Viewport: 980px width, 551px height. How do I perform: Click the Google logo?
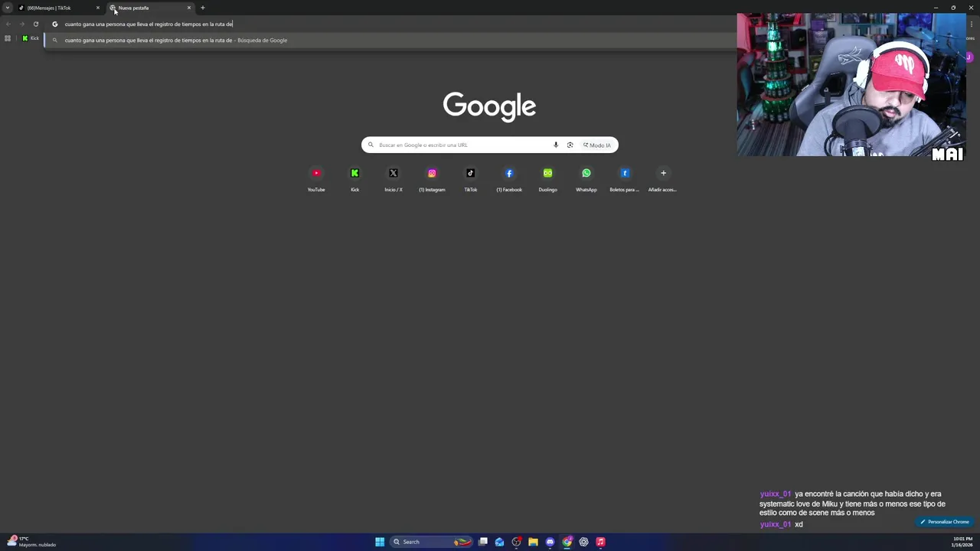[x=489, y=106]
